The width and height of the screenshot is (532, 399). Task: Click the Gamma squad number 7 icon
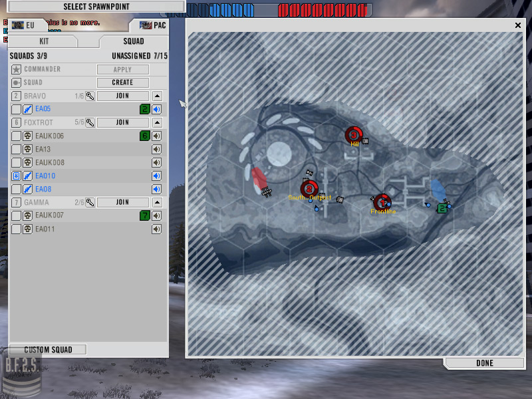point(16,202)
